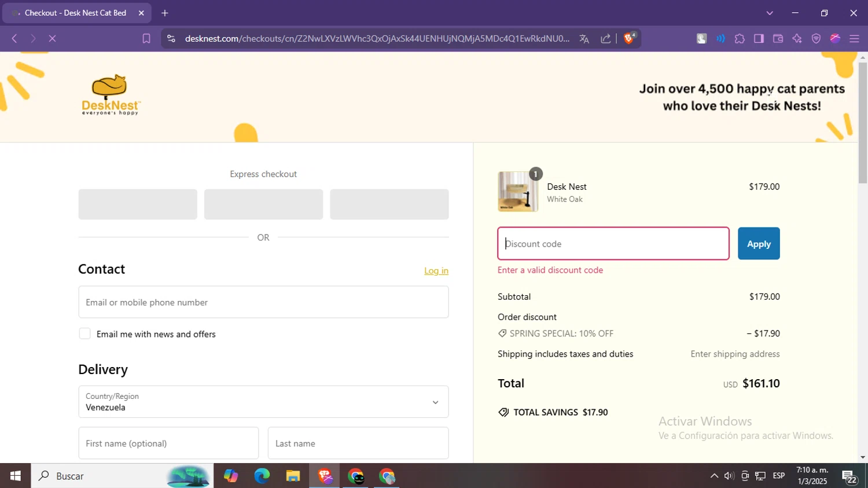Image resolution: width=868 pixels, height=488 pixels.
Task: Select the Checkout - Desk Nest Cat Bed tab
Action: click(x=75, y=13)
